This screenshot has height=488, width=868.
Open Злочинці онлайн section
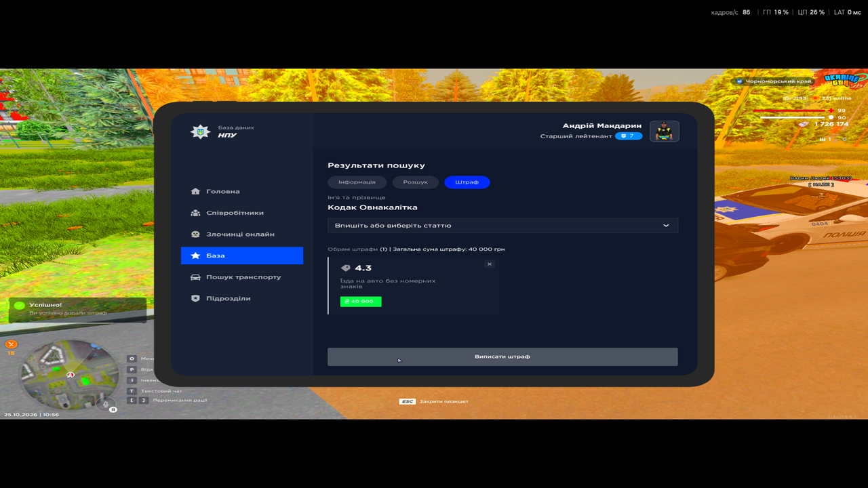click(242, 235)
